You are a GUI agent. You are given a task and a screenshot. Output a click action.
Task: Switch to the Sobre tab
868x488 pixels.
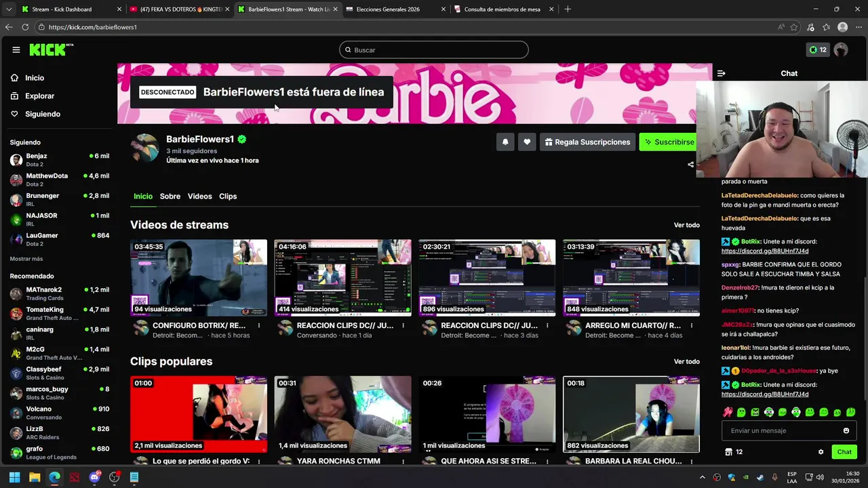[170, 197]
